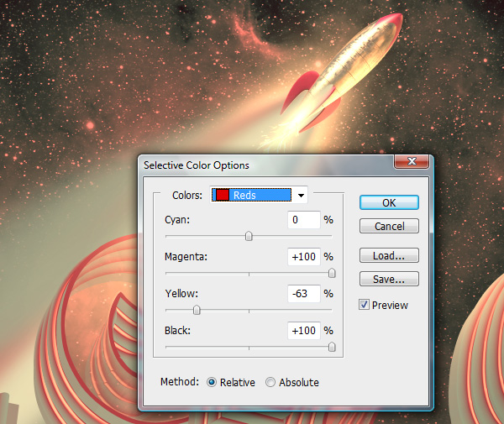Close the Selective Color Options dialog
The width and height of the screenshot is (504, 424).
(x=412, y=161)
